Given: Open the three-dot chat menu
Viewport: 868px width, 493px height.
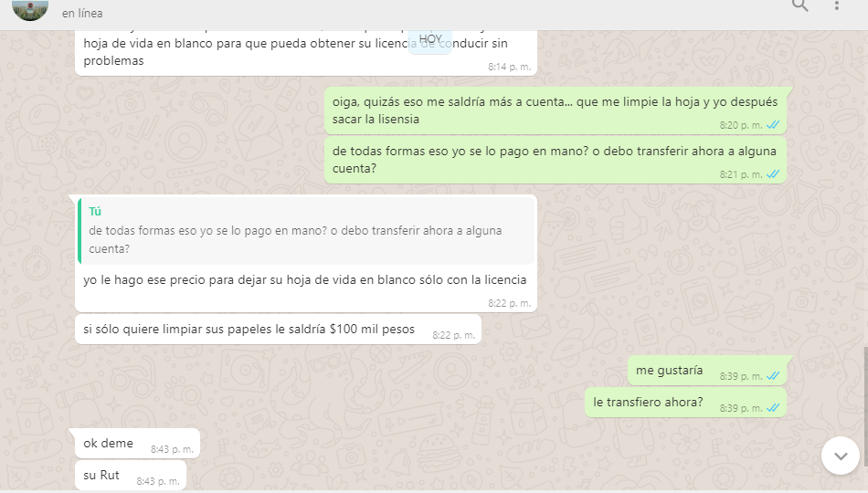Looking at the screenshot, I should (836, 5).
